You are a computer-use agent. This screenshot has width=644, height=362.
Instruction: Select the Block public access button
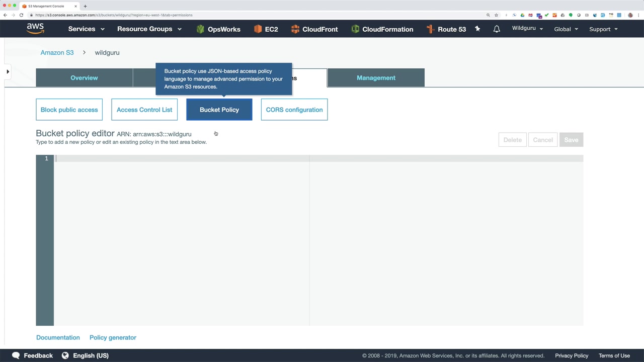tap(69, 110)
